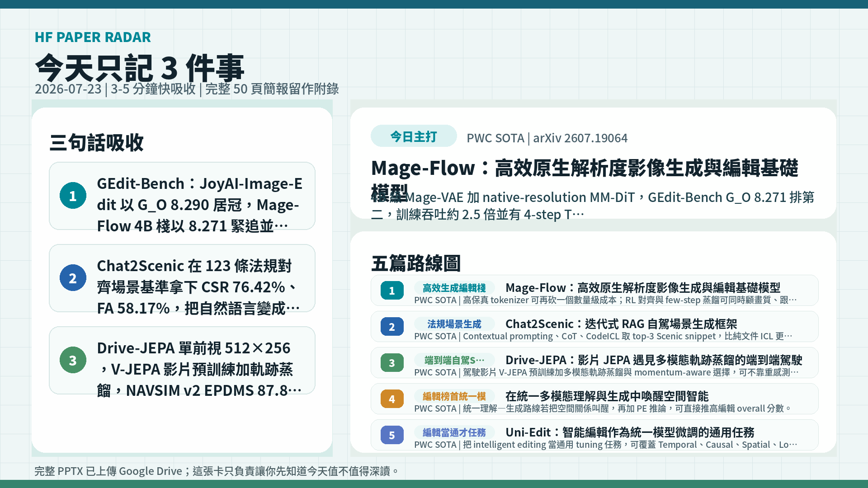Click the description mentioning Mage-VAE 加 native-resolution MM-DiT

[593, 206]
